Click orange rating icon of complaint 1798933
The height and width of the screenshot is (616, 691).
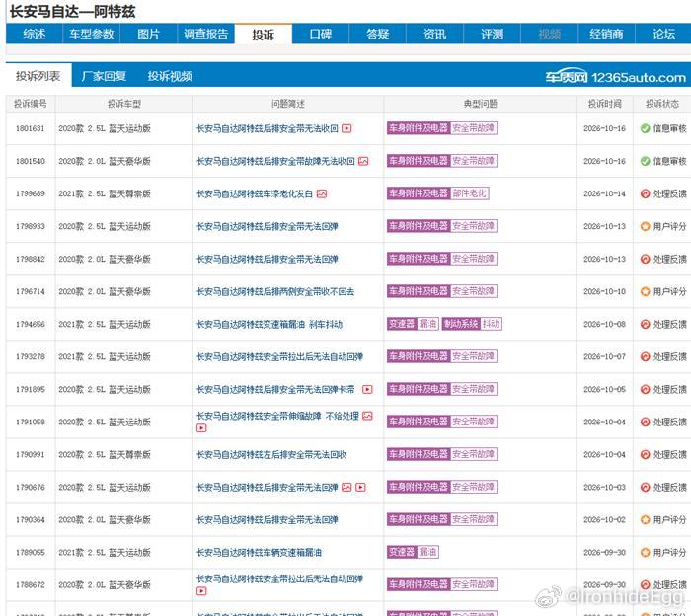coord(646,226)
